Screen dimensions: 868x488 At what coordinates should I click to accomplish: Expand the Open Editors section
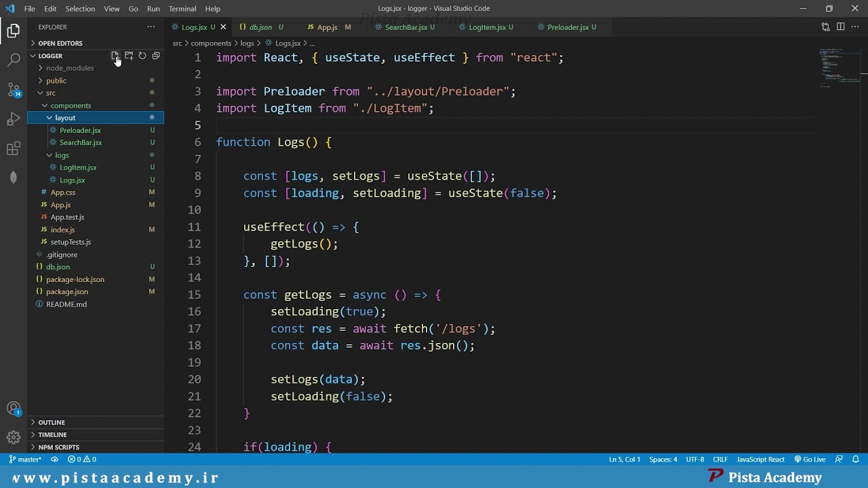(x=96, y=43)
